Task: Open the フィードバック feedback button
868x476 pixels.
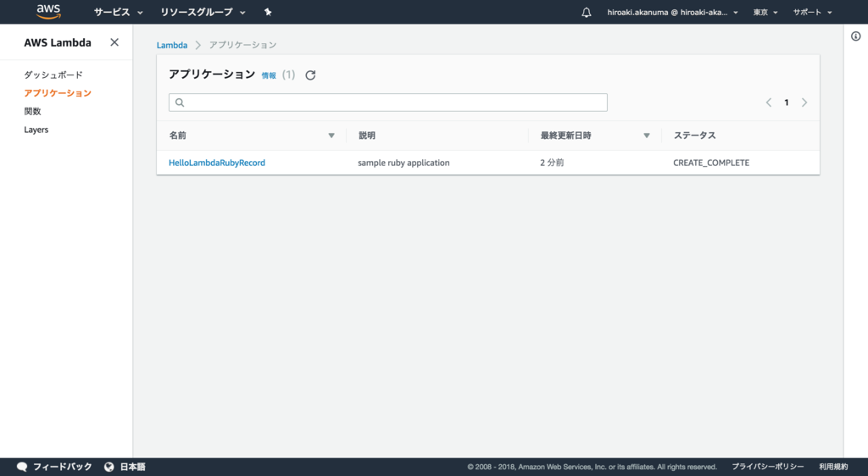Action: pyautogui.click(x=54, y=467)
